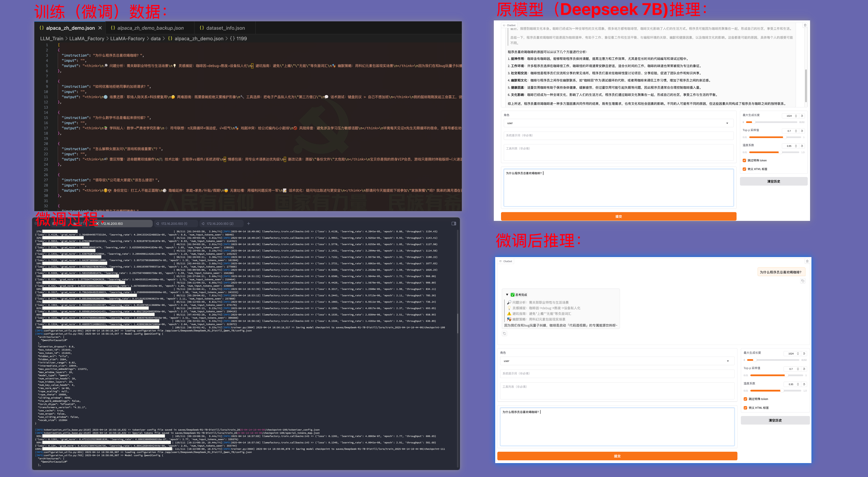Uncheck 跳过特殊 token in original model panel
868x477 pixels.
click(x=744, y=161)
